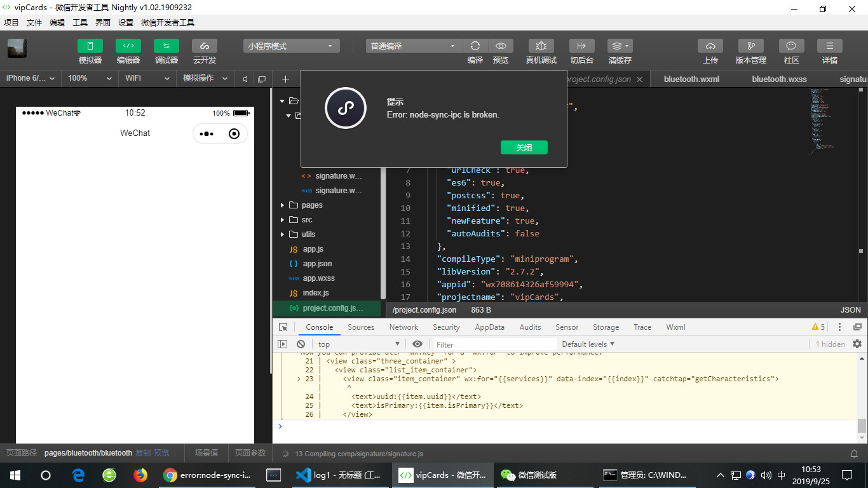Screen dimensions: 868x488
Task: Toggle the 编辑器 editor panel button
Action: [x=128, y=46]
